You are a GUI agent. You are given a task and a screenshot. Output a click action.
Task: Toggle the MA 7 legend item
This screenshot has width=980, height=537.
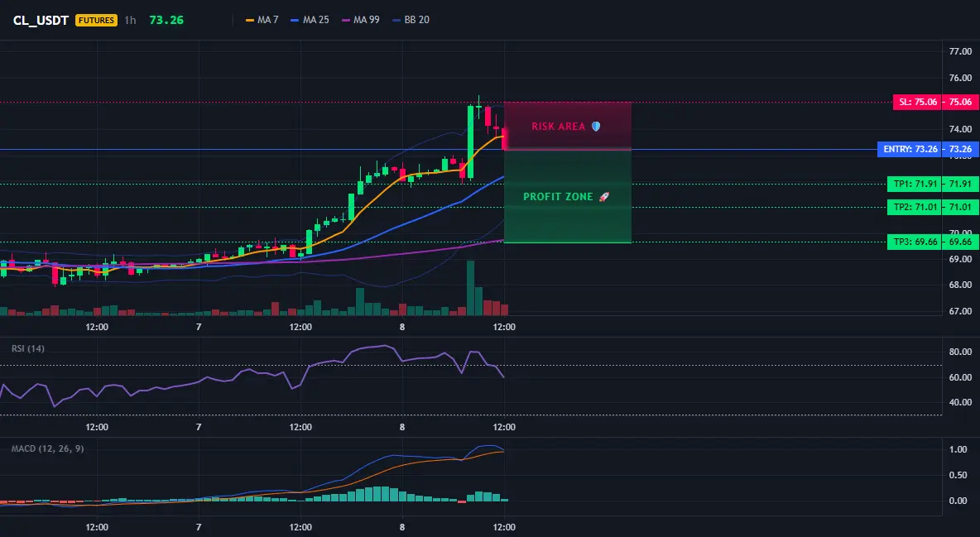point(262,20)
